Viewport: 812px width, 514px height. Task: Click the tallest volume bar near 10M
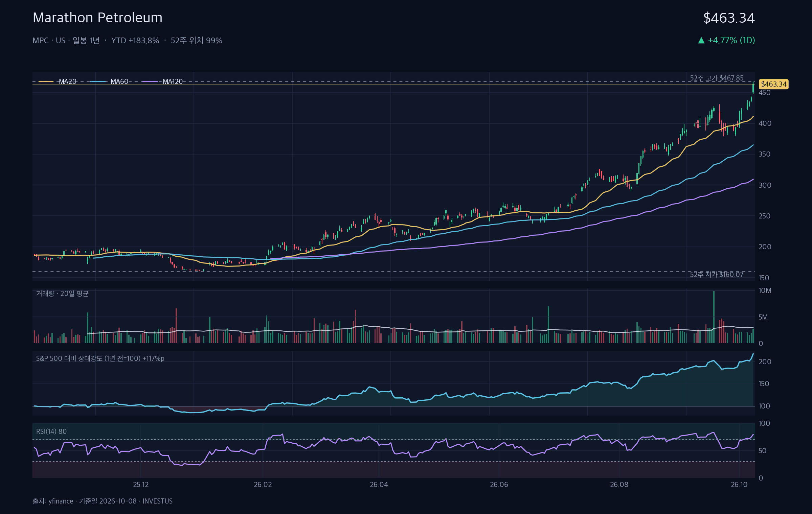pyautogui.click(x=714, y=317)
